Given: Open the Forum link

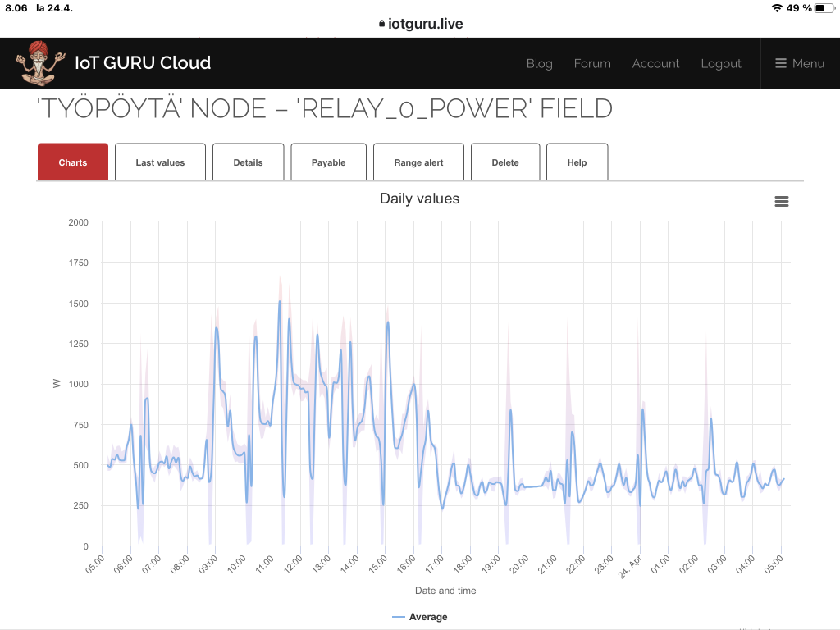Looking at the screenshot, I should click(592, 63).
